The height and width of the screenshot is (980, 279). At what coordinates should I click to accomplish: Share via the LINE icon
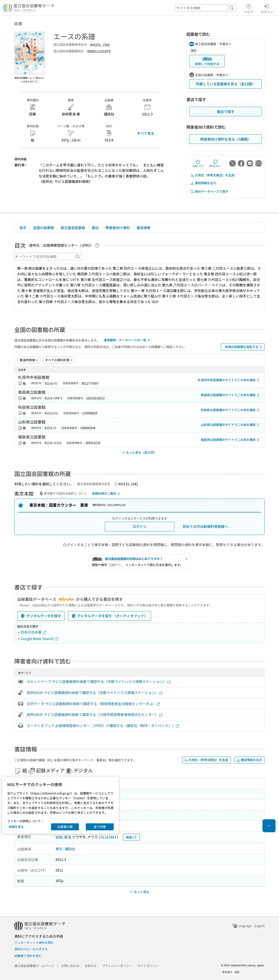coord(250,163)
